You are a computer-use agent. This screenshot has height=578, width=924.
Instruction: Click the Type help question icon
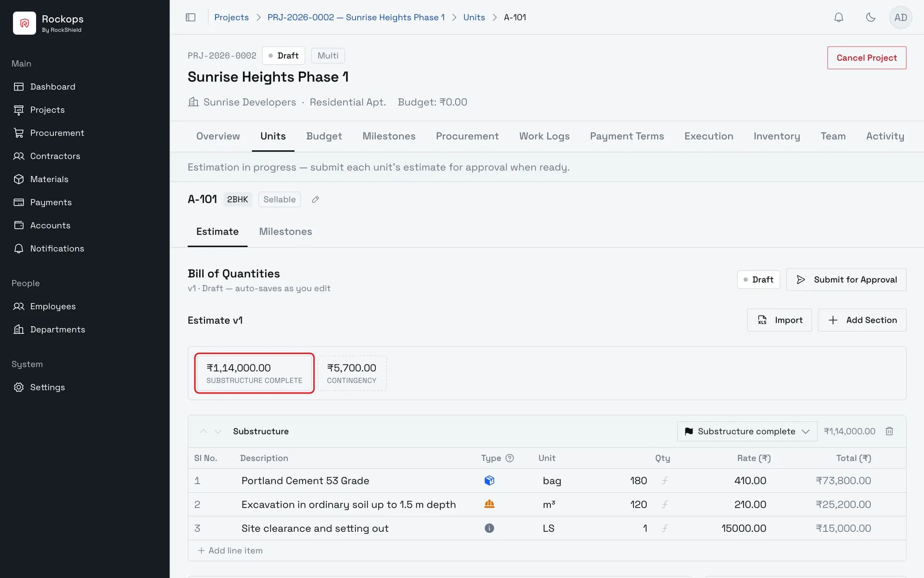pos(510,458)
